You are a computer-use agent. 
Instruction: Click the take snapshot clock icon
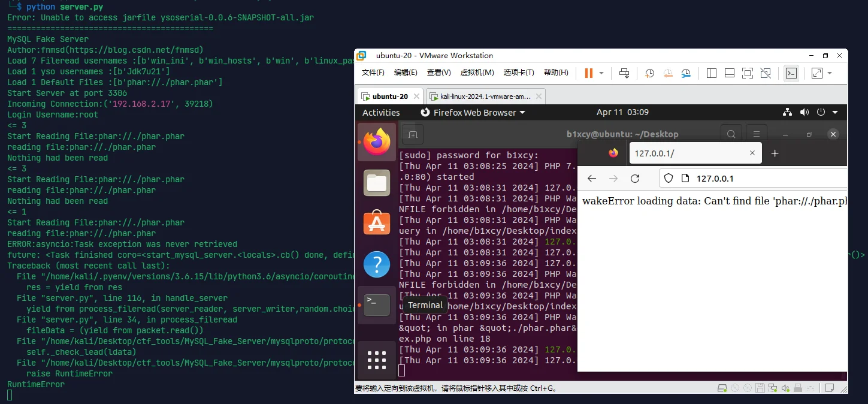tap(649, 73)
